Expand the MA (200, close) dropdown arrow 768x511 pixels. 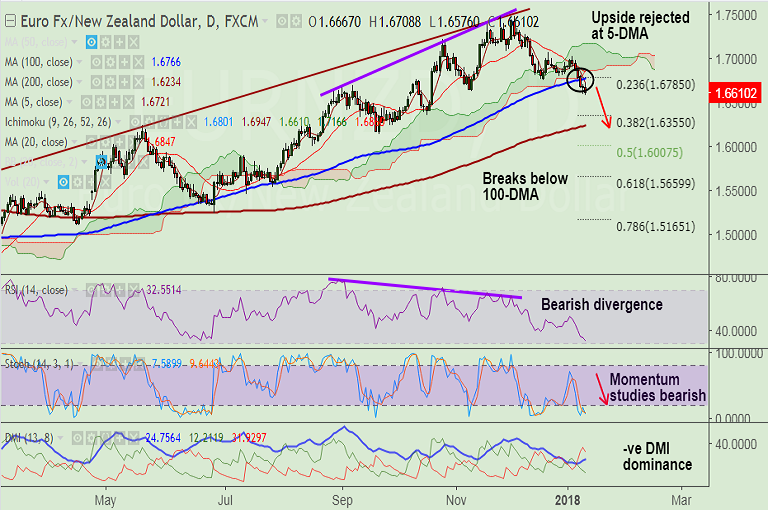80,82
